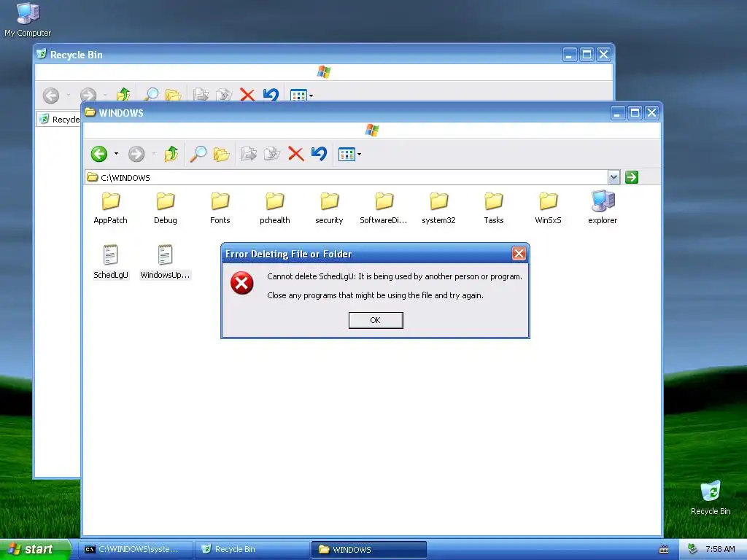Click the red error icon in dialog
The image size is (747, 560).
point(242,284)
